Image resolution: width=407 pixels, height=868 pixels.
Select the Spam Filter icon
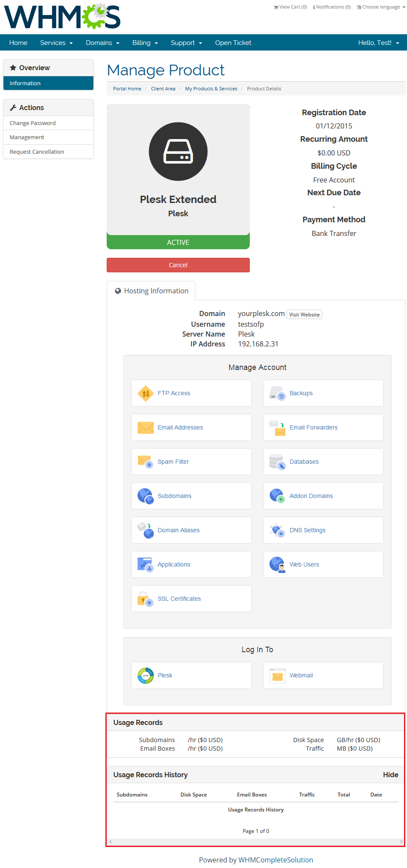point(146,462)
